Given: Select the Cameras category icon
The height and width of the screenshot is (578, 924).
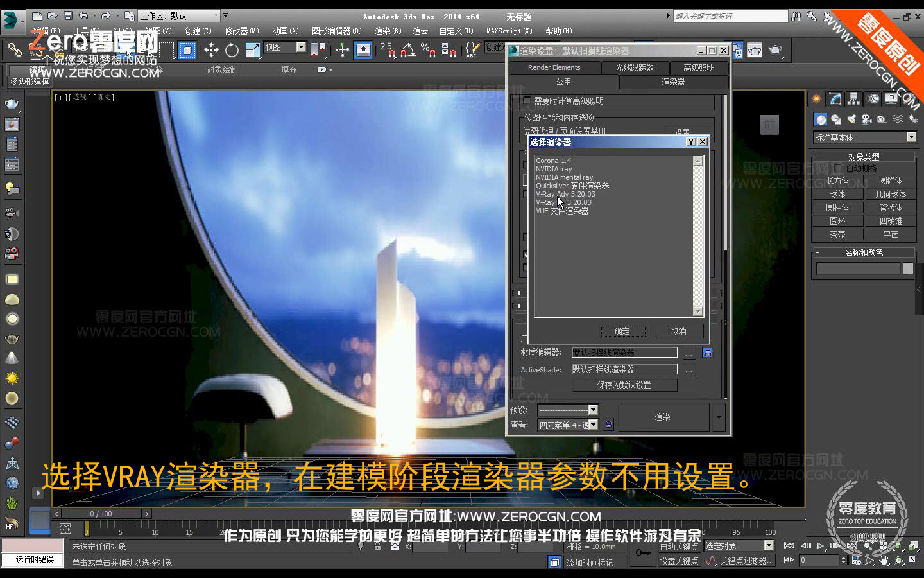Looking at the screenshot, I should coord(867,119).
